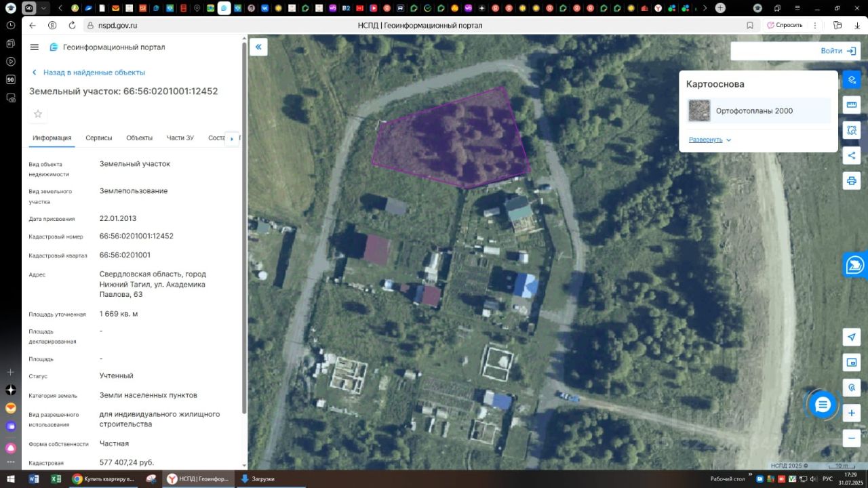Zoom in with the plus button

point(852,412)
